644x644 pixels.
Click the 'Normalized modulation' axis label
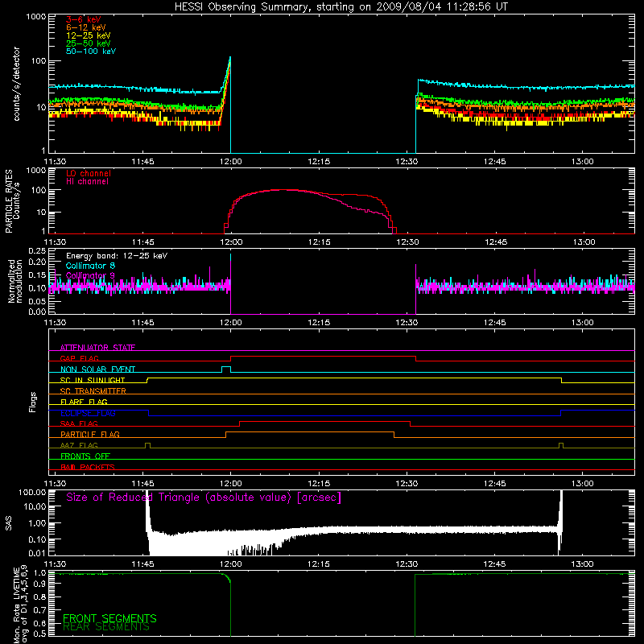14,281
